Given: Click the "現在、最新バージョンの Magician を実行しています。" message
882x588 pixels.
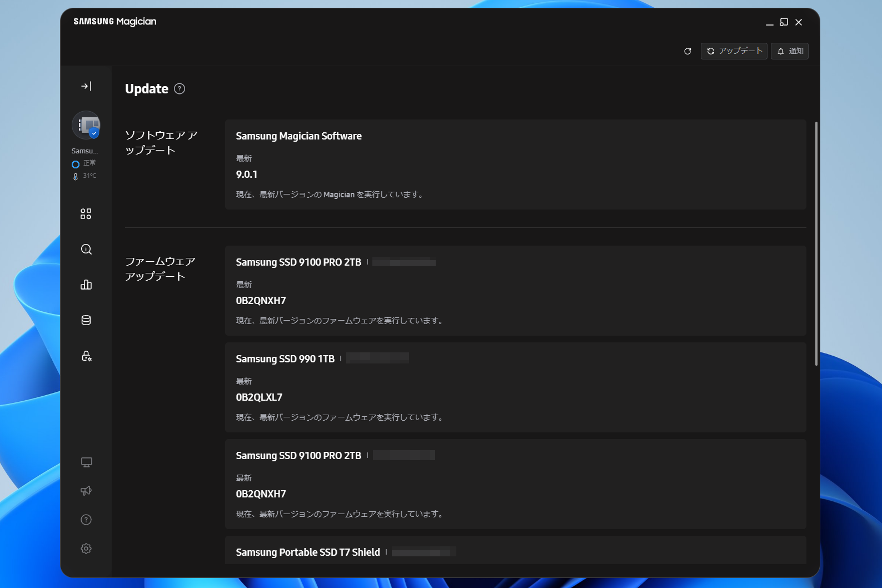Looking at the screenshot, I should [331, 195].
